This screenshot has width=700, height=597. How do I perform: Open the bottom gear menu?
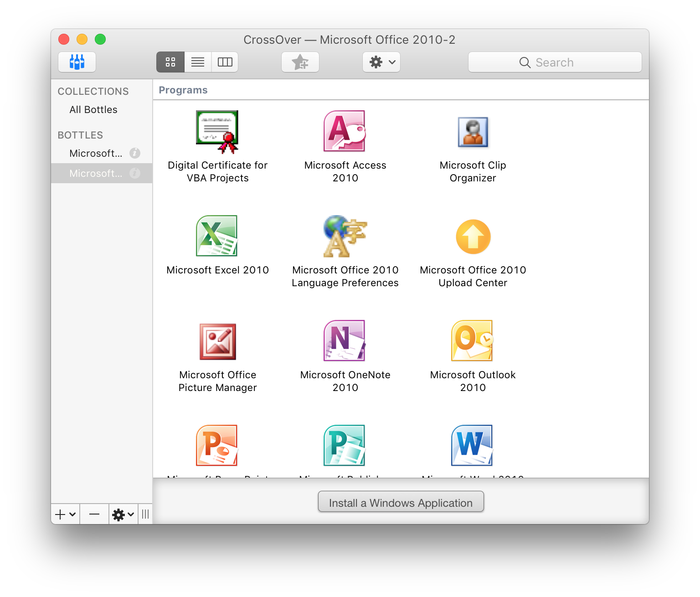(x=123, y=514)
